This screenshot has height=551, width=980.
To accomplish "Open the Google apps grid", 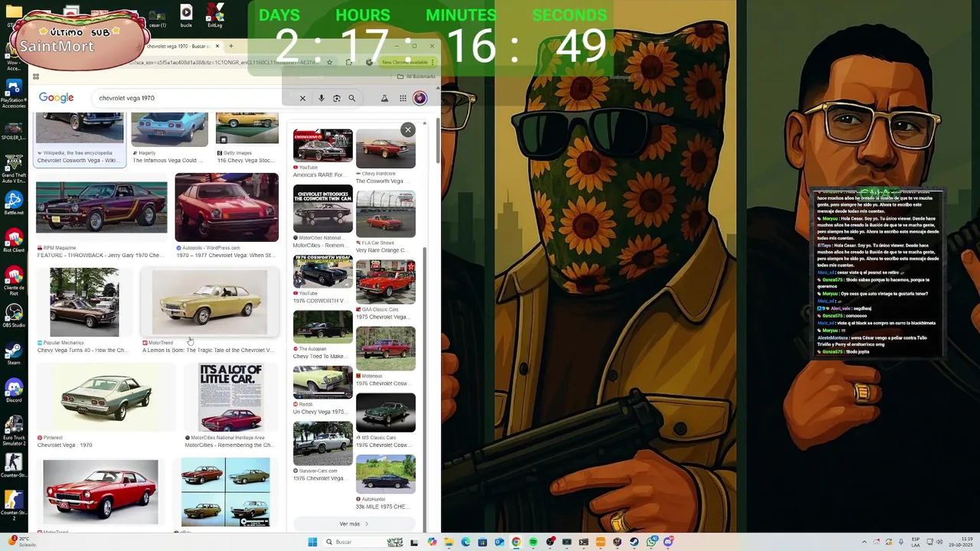I will (403, 98).
